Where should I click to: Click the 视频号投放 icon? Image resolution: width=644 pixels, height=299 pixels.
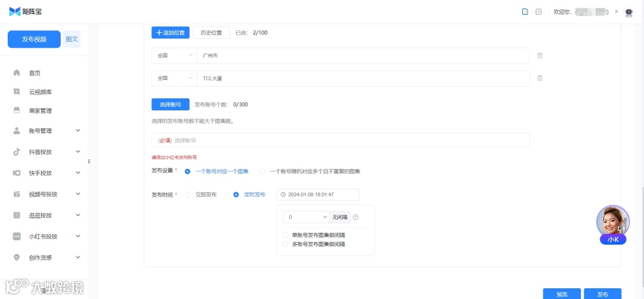click(17, 194)
